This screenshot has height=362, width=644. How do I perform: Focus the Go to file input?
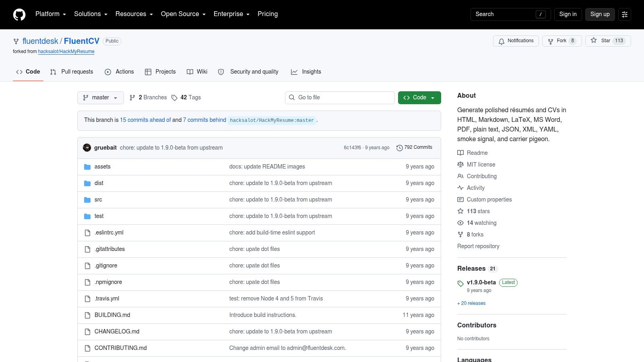[x=340, y=98]
